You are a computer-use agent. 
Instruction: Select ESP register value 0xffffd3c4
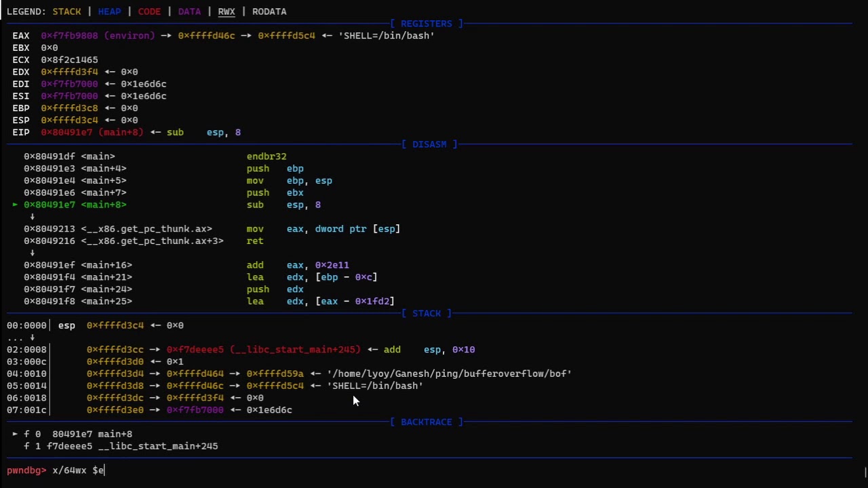coord(69,120)
